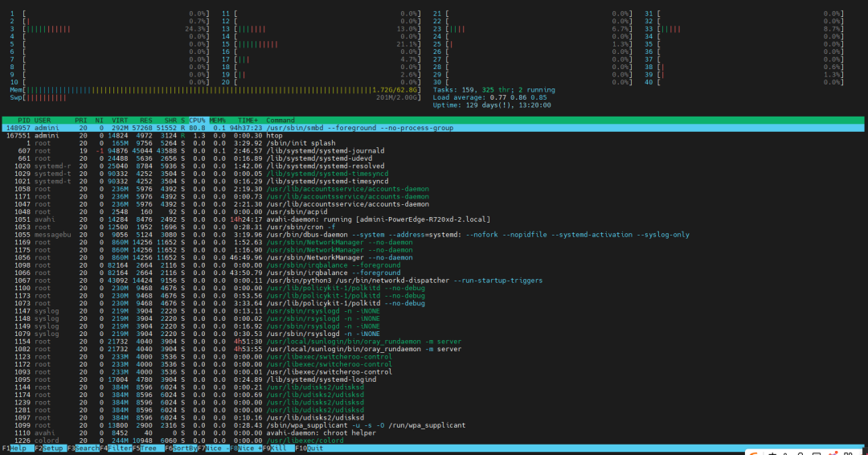The width and height of the screenshot is (868, 455).
Task: Open F6 SortBy menu
Action: (181, 449)
